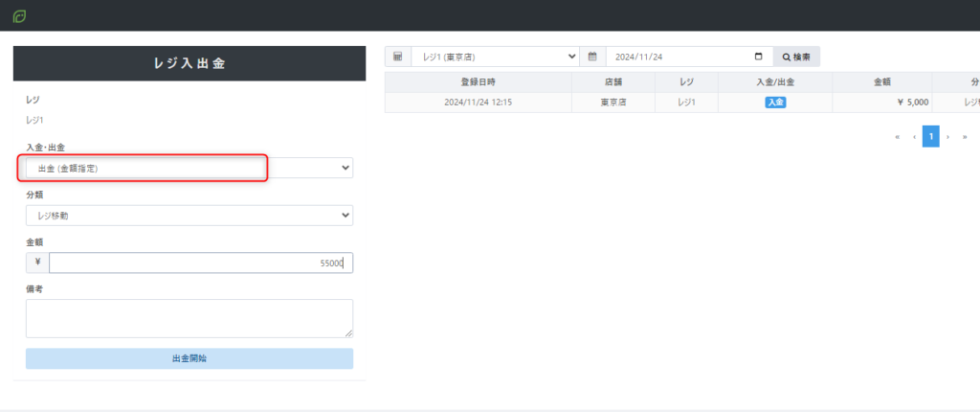Click the ¥ 5,000 amount cell
Screen dimensions: 980x412
pyautogui.click(x=881, y=103)
